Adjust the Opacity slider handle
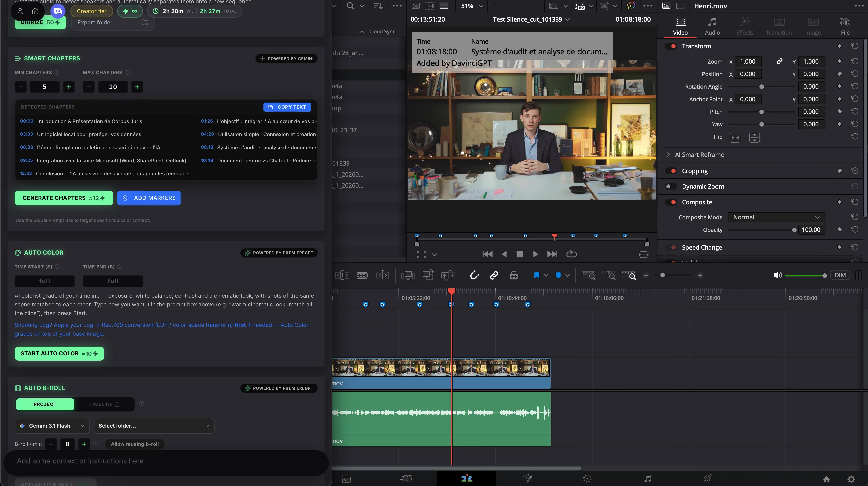This screenshot has width=868, height=486. click(794, 230)
